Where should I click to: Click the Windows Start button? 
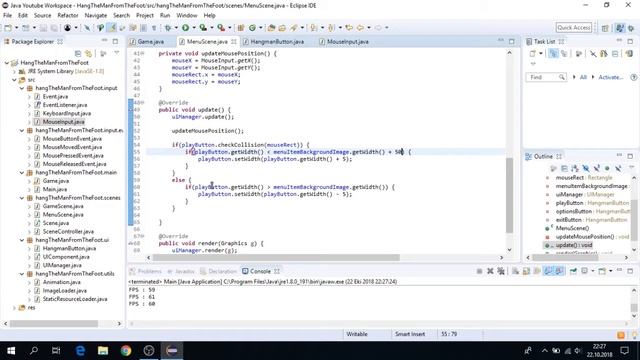coord(11,351)
